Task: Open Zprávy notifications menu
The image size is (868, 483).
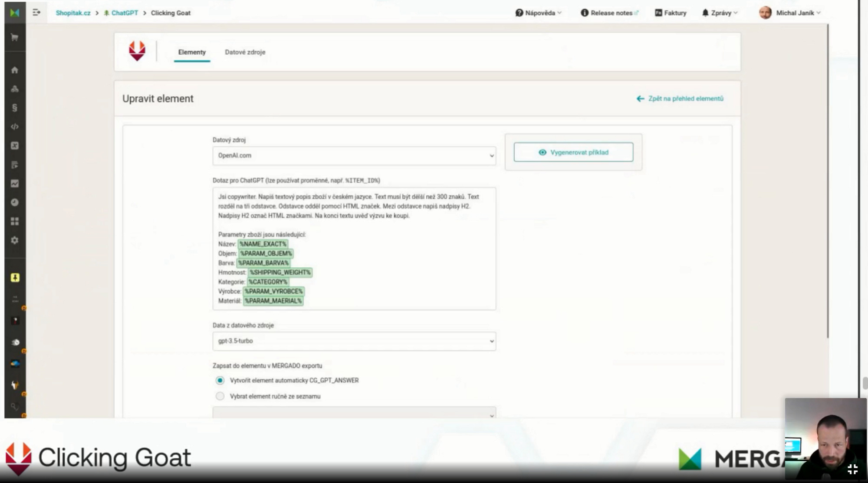Action: click(x=720, y=13)
